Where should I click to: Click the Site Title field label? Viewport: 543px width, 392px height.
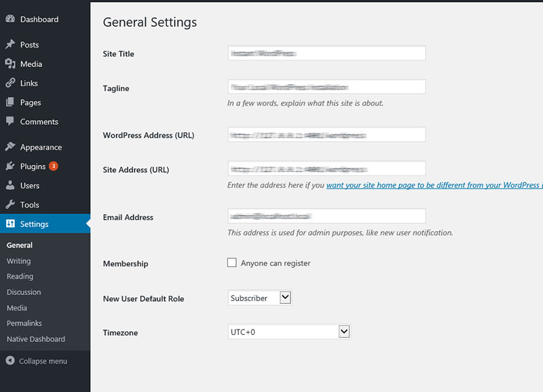click(x=118, y=54)
